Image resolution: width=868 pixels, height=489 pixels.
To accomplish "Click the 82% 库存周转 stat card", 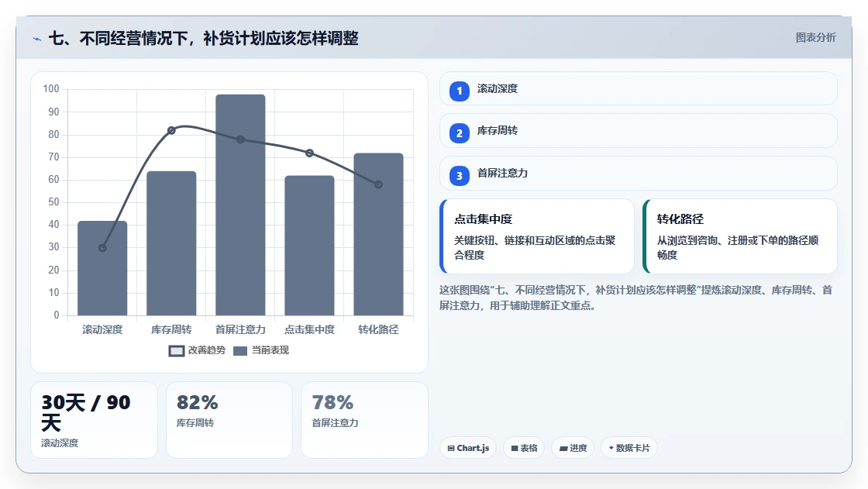I will tap(229, 420).
